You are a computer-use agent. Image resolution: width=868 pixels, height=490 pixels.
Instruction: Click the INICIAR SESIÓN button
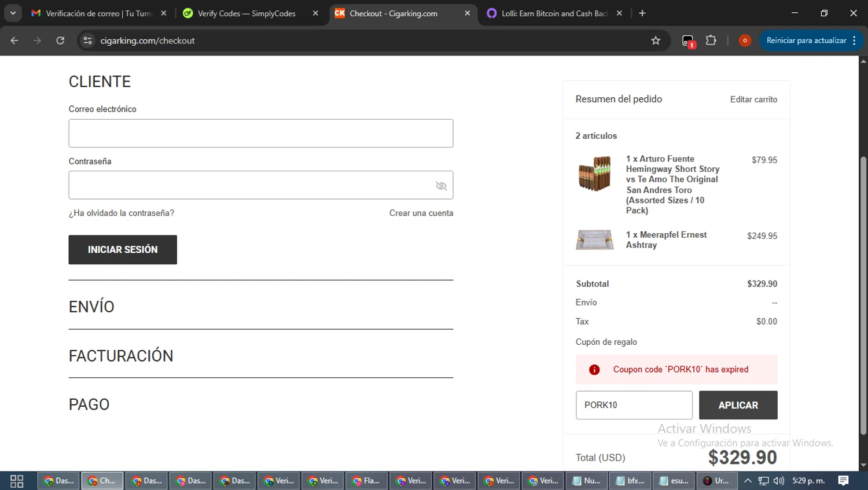tap(123, 250)
